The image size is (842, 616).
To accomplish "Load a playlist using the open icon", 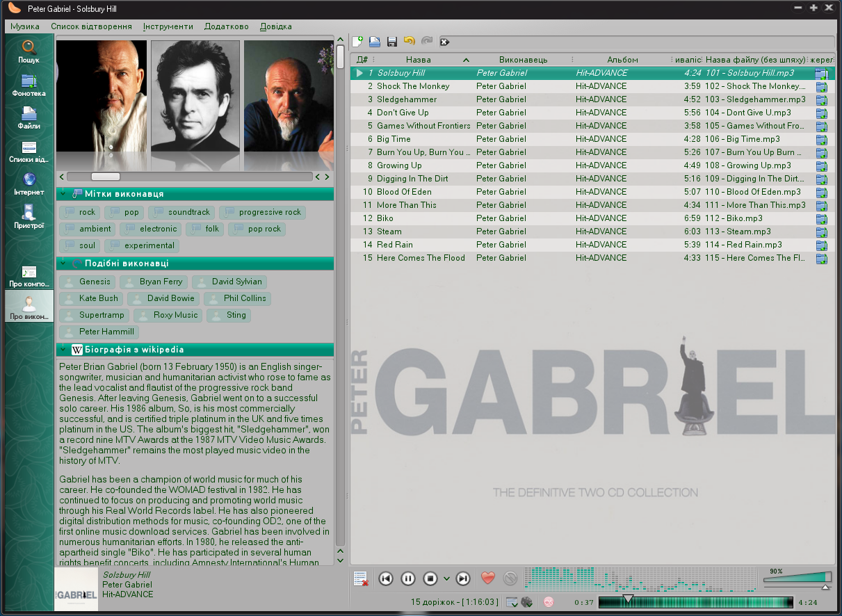I will click(375, 42).
